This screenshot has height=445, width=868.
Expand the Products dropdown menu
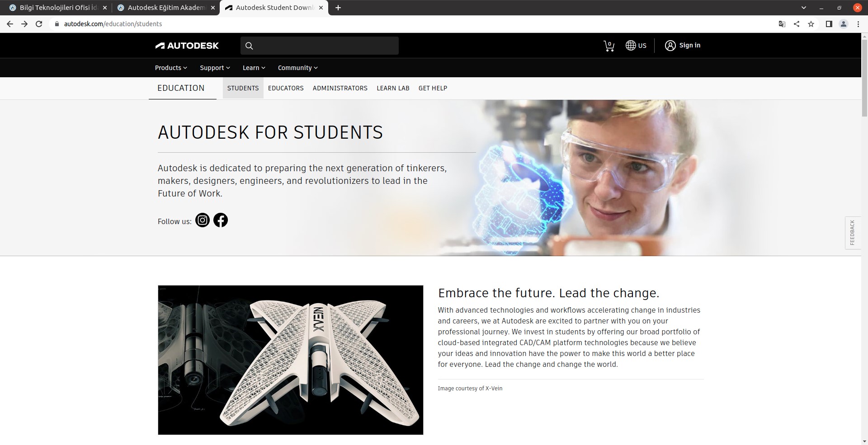pos(171,68)
